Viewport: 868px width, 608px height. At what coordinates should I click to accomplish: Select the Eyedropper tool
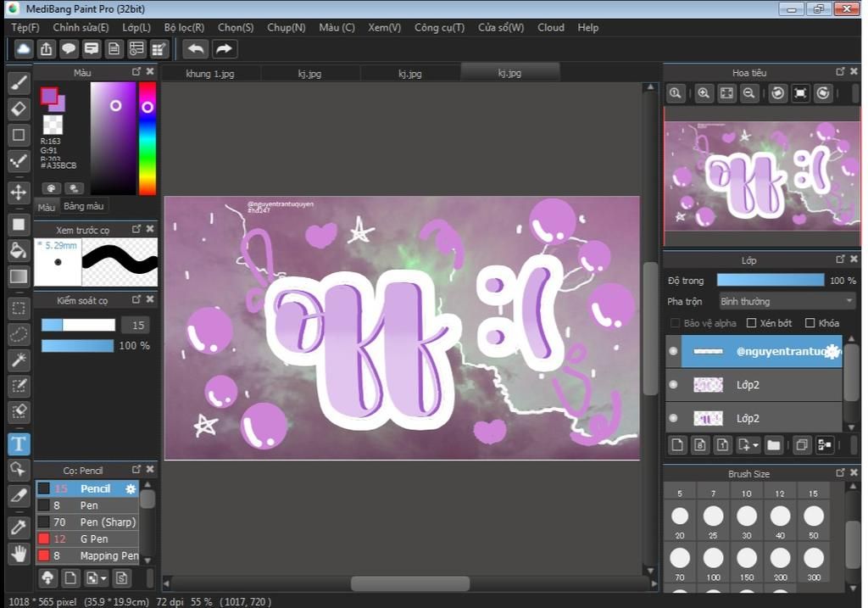coord(19,527)
